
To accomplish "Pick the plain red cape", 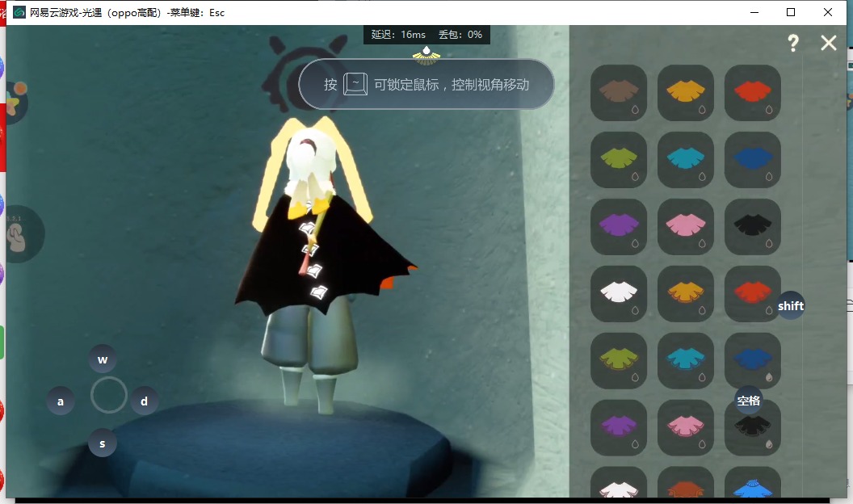I will 752,93.
